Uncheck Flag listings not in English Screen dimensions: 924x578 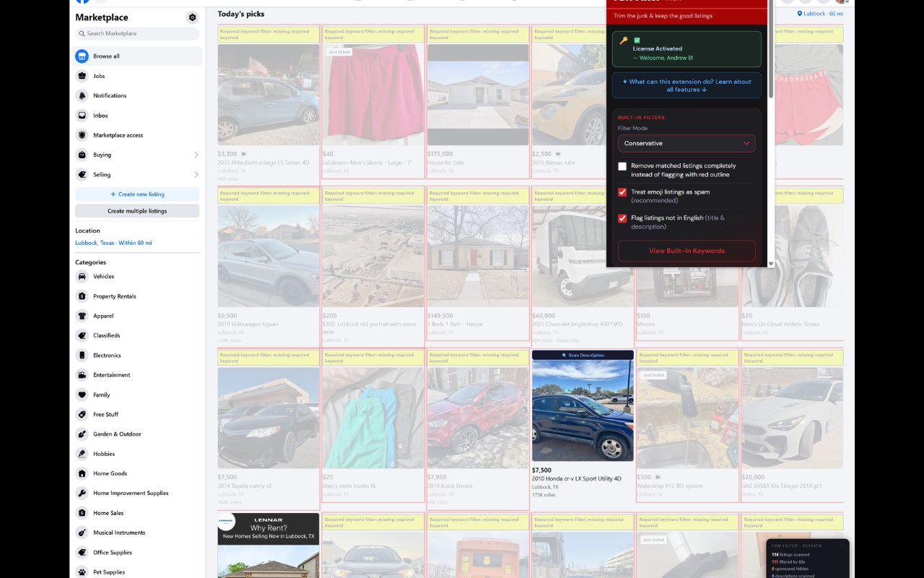pyautogui.click(x=622, y=218)
